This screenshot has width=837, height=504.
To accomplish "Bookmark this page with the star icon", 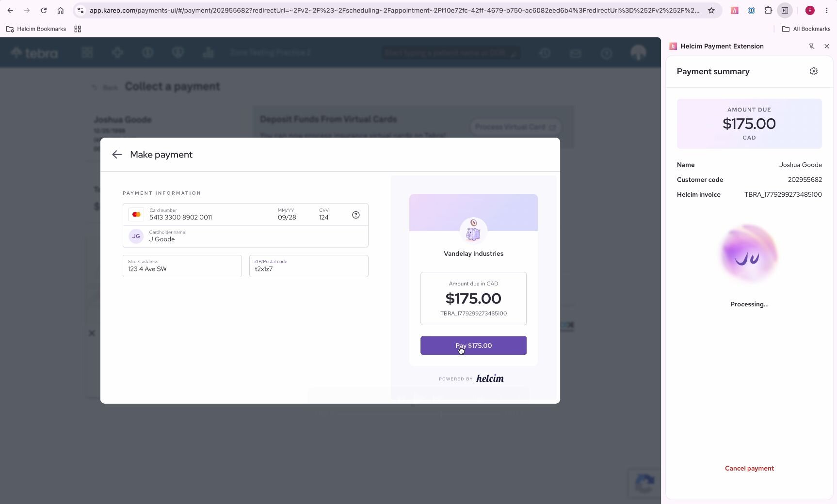I will 711,10.
